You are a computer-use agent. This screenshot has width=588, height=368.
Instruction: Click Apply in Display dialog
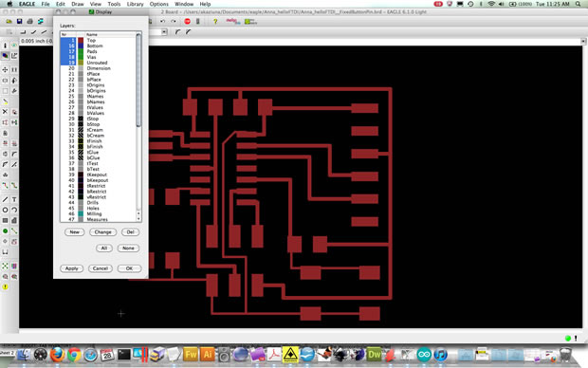pyautogui.click(x=72, y=268)
